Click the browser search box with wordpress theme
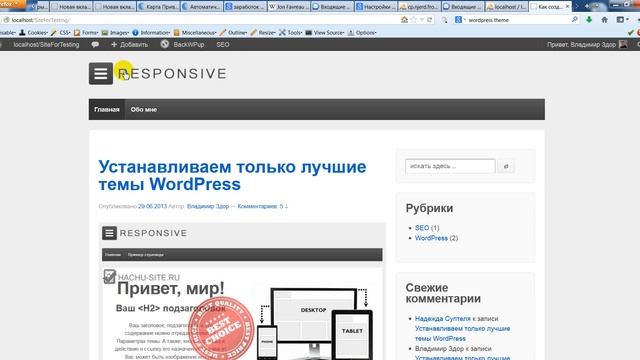The height and width of the screenshot is (360, 640). tap(518, 20)
